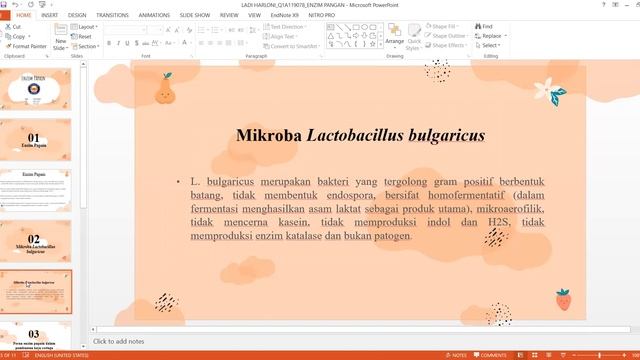
Task: Click the Save icon in quick access toolbar
Action: [x=3, y=4]
